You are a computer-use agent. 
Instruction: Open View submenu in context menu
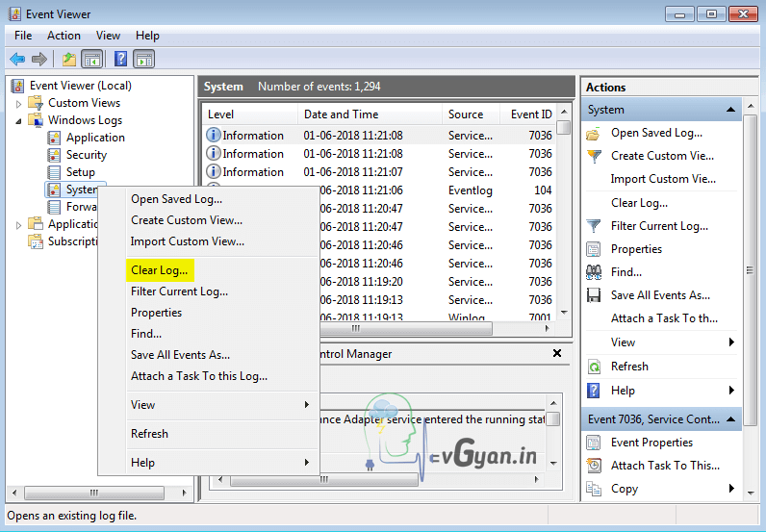click(219, 404)
